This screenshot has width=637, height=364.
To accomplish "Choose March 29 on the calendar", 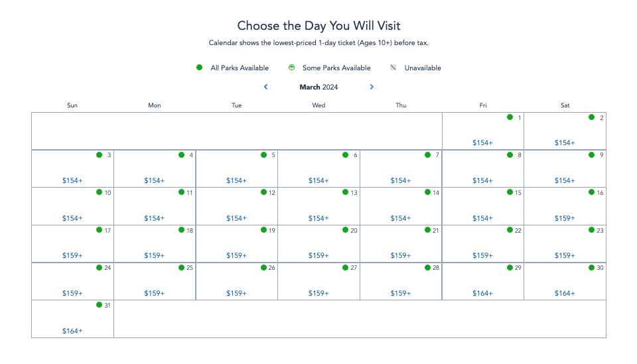I will click(x=482, y=282).
